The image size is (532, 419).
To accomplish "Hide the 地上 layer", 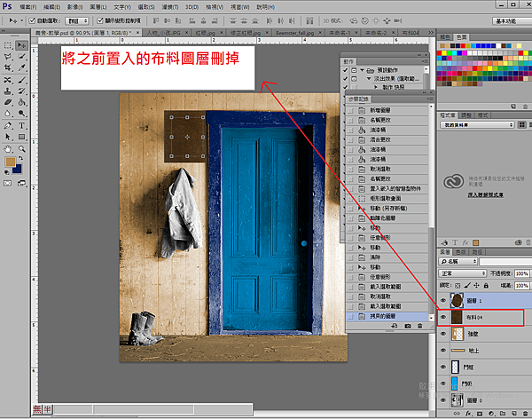I will [443, 351].
